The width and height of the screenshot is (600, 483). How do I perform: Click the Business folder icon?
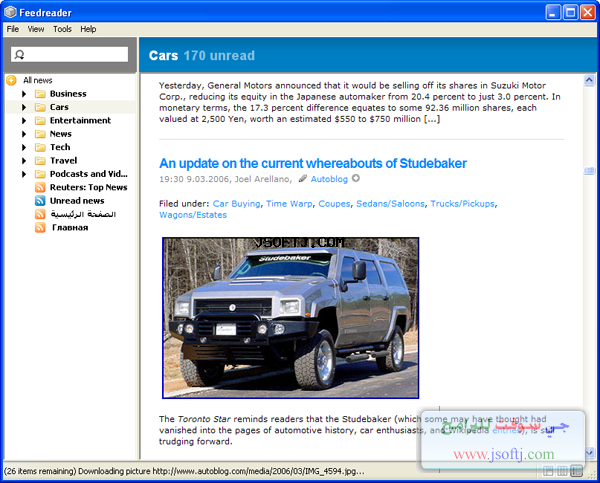click(x=40, y=94)
